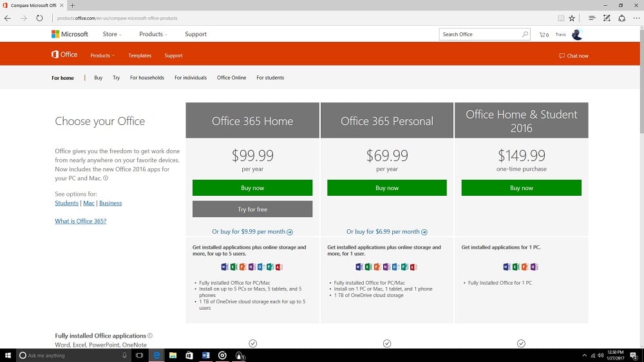The width and height of the screenshot is (644, 362).
Task: Close the Compare Microsoft Office tab
Action: pos(62,5)
